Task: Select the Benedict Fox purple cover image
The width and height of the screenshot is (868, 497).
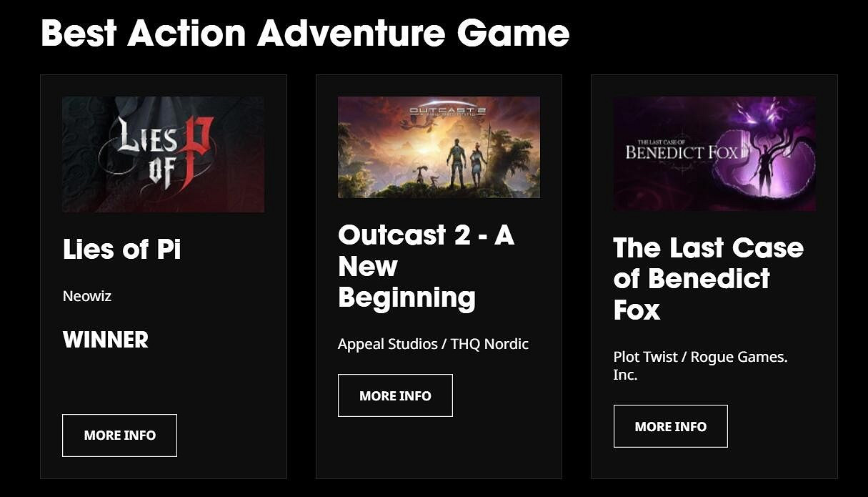Action: [714, 154]
